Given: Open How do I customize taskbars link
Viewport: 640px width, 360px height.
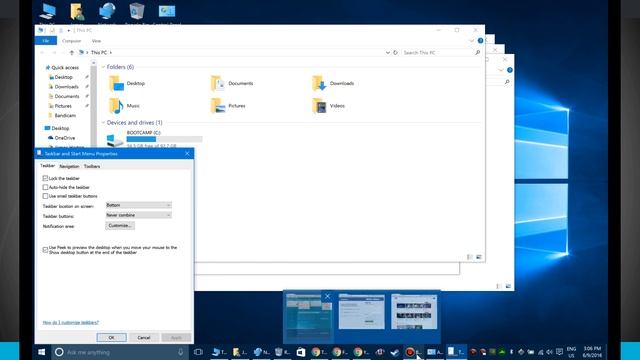Looking at the screenshot, I should [71, 322].
